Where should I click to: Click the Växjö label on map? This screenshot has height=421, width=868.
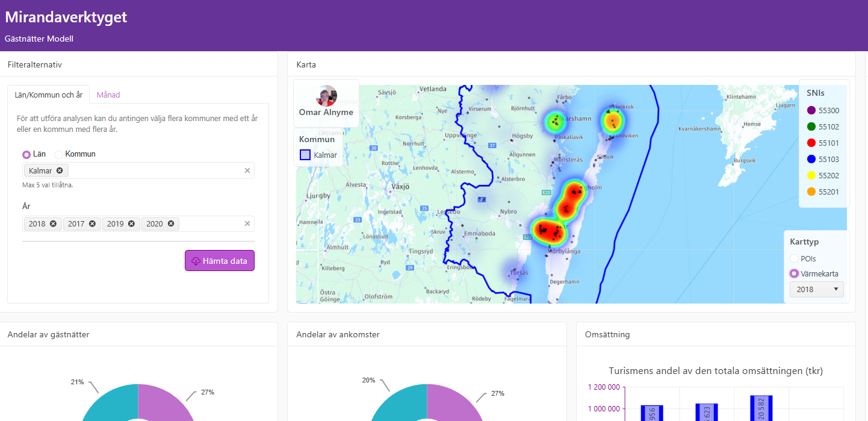pyautogui.click(x=400, y=187)
